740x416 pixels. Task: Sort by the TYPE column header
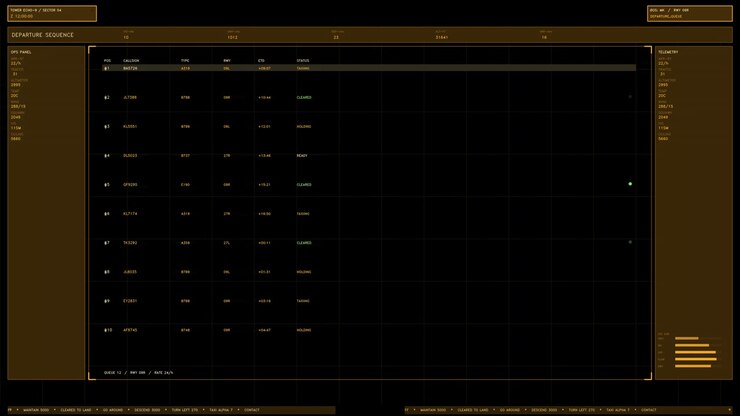tap(185, 60)
